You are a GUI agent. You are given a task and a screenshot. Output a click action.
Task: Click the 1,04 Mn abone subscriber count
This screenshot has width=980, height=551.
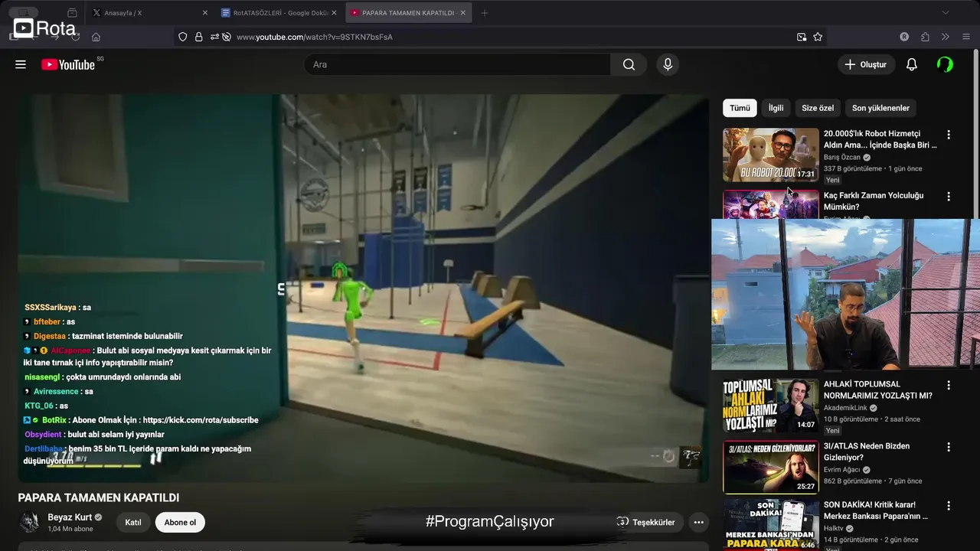70,529
